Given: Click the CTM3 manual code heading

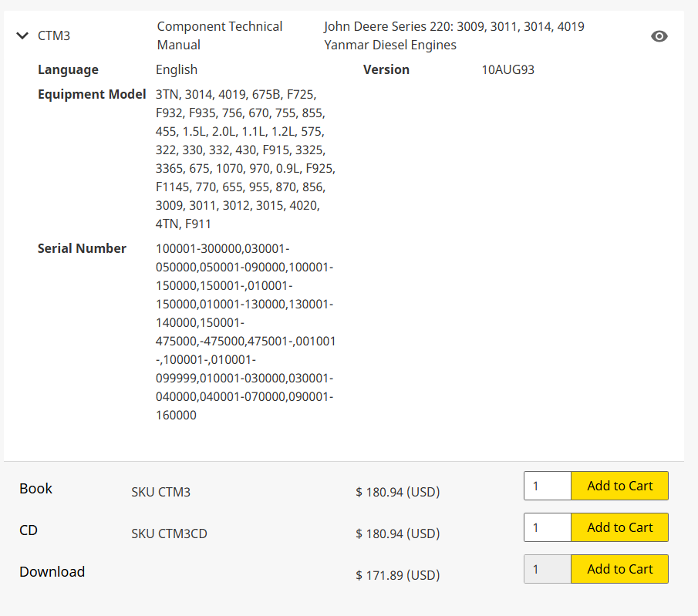Looking at the screenshot, I should point(54,35).
